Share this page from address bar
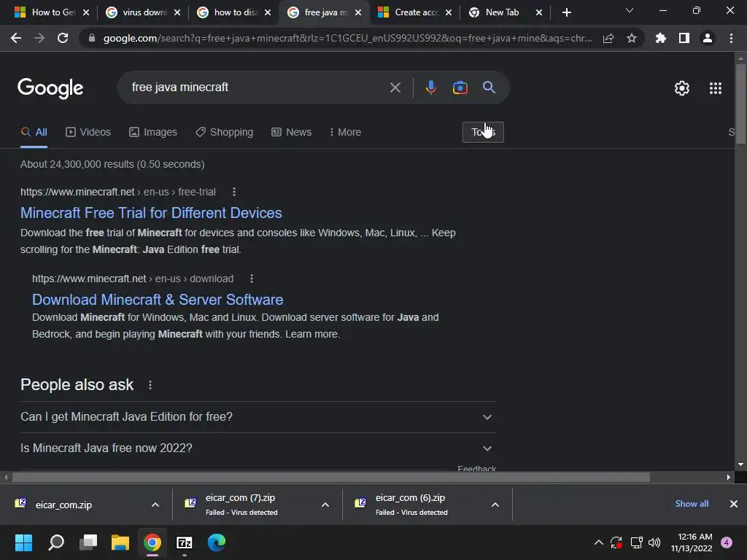This screenshot has height=560, width=747. 608,39
